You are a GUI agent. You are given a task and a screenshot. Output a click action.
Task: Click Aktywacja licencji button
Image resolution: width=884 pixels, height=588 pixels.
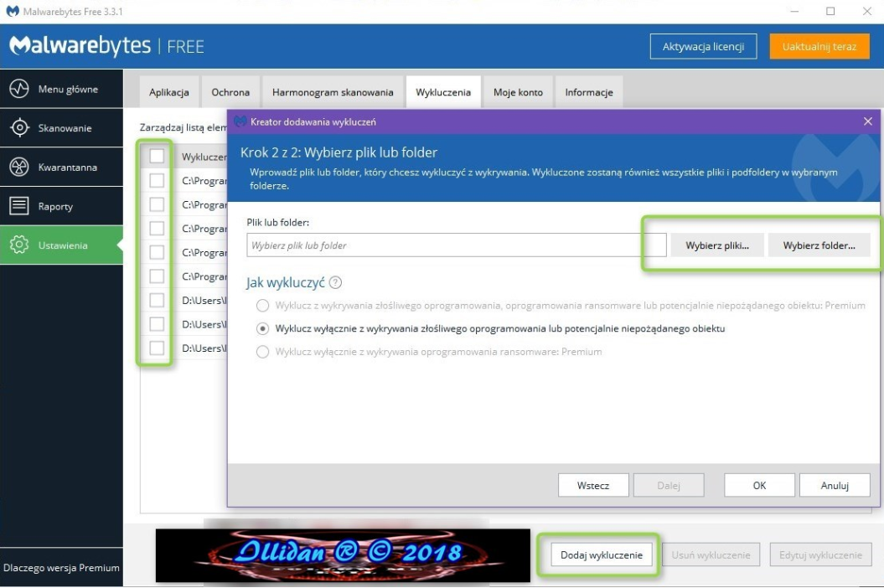703,46
